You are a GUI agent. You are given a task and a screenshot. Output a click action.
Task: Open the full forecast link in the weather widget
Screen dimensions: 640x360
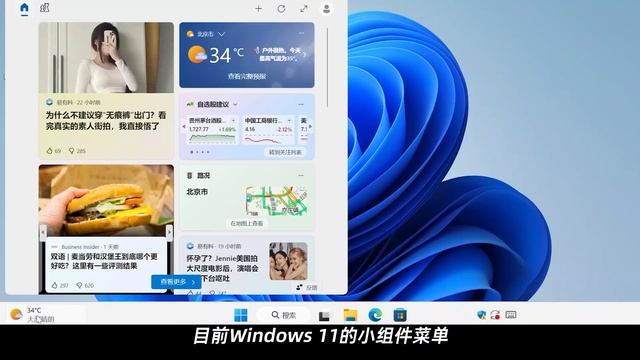[x=247, y=76]
